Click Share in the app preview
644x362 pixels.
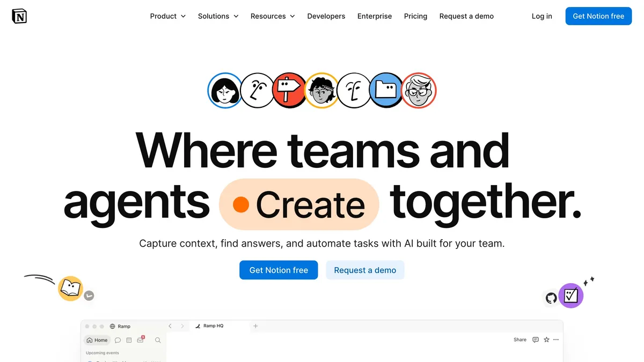pos(520,339)
